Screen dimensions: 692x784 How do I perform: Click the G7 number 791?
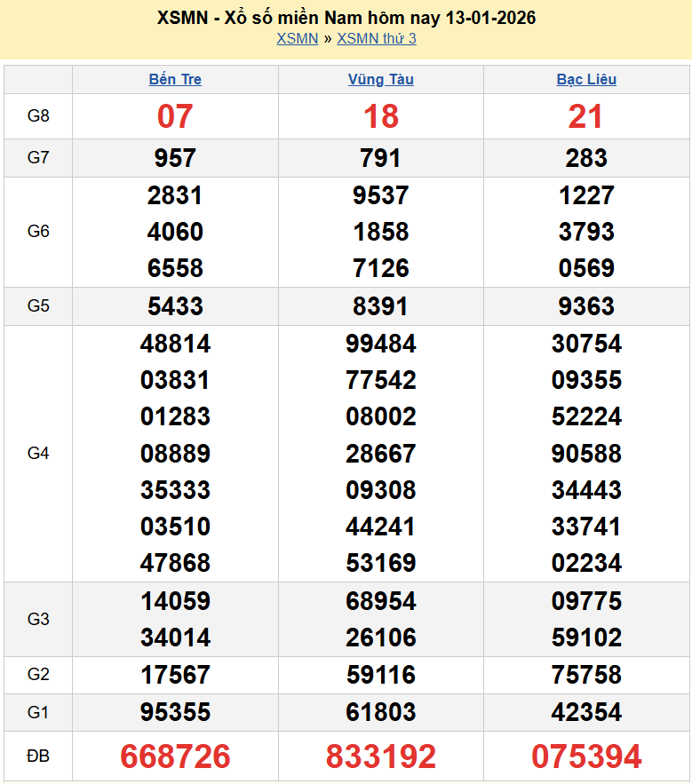pos(380,158)
